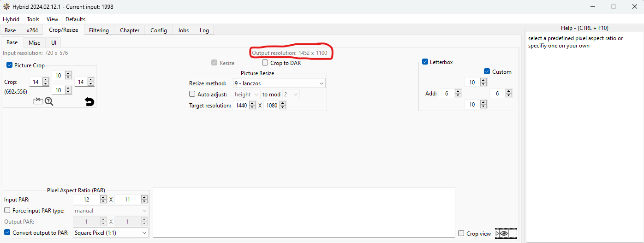
Task: Check the Crop view option
Action: (x=461, y=233)
